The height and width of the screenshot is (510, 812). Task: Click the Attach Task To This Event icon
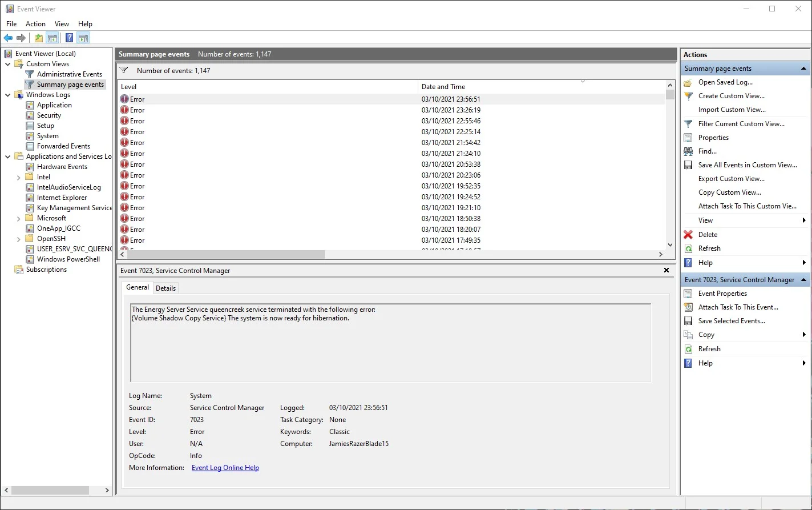click(688, 307)
